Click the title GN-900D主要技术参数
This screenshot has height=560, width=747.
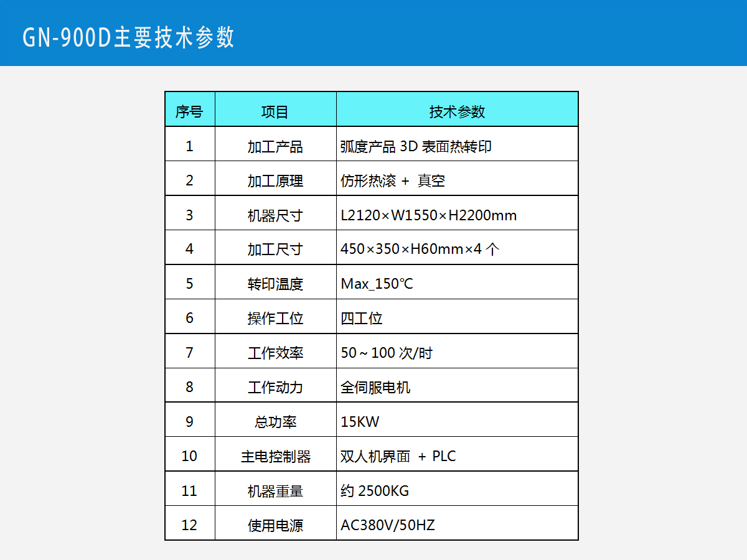point(129,37)
